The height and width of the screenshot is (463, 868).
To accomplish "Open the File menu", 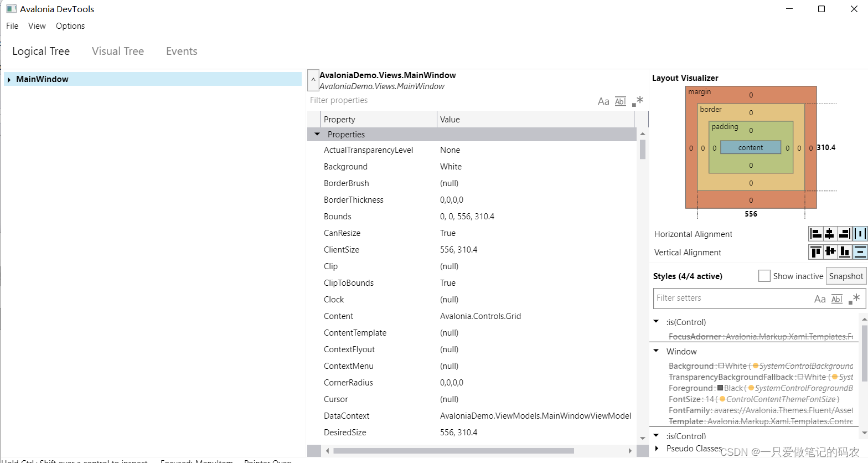I will [x=12, y=26].
